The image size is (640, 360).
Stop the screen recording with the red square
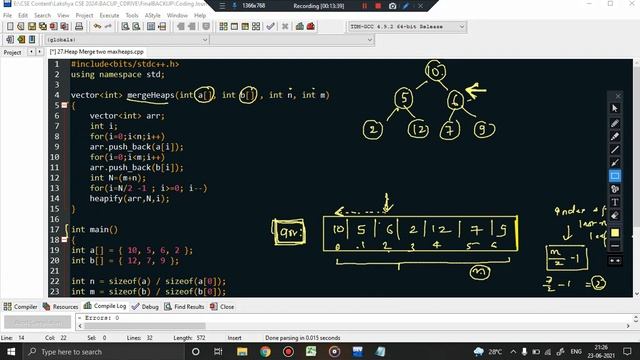[378, 6]
